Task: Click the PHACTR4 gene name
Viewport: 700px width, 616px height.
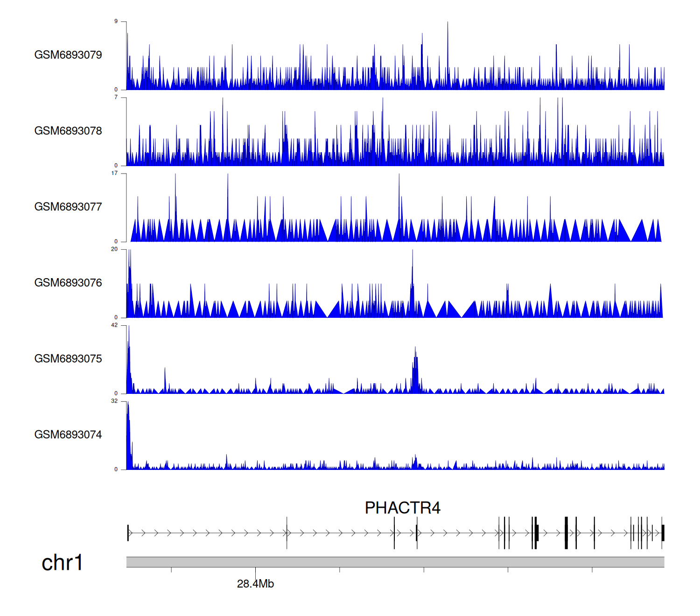Action: click(402, 508)
